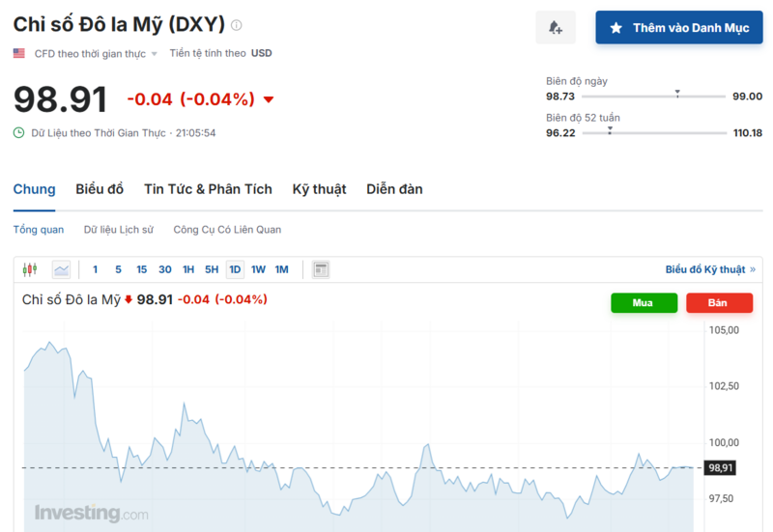This screenshot has width=773, height=532.
Task: Click the star icon in Thêm vào Danh Mục
Action: pos(616,28)
